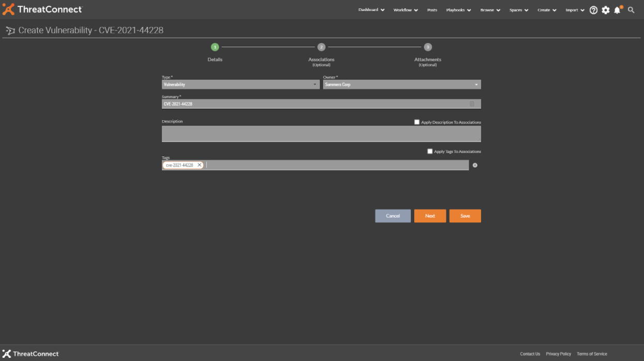Open the Owner dropdown set to Summers Corp
The width and height of the screenshot is (644, 361).
(402, 84)
